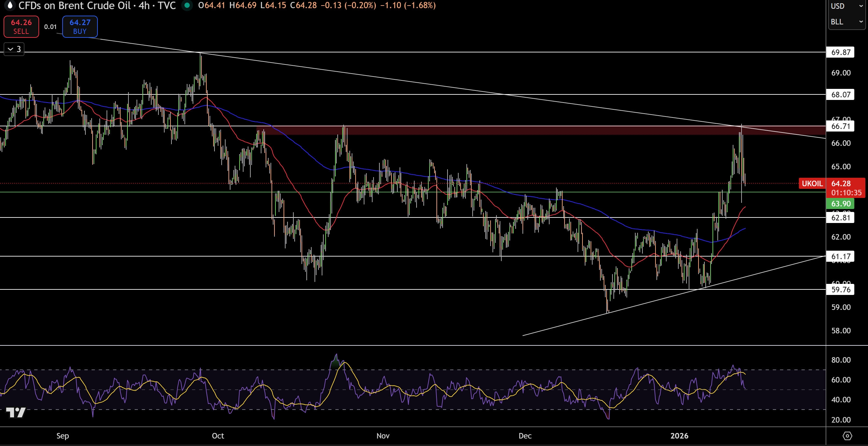Open the USD currency dropdown
The width and height of the screenshot is (868, 446).
[847, 6]
